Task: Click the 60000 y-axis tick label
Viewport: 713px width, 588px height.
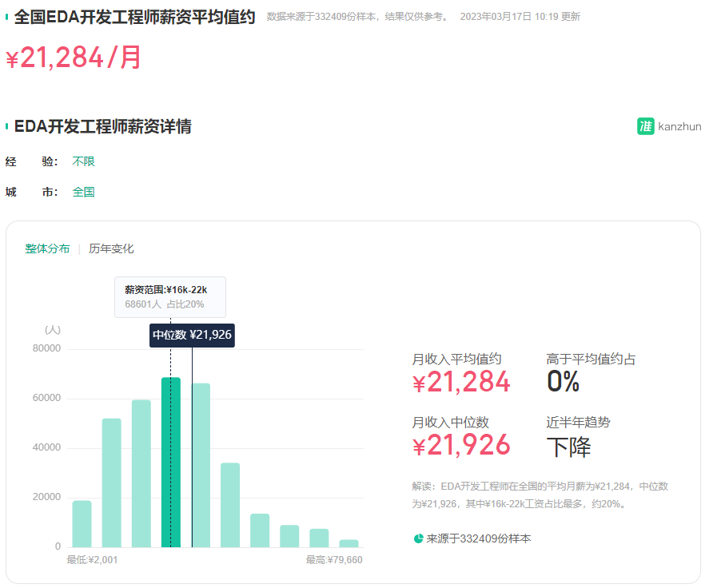Action: tap(46, 398)
